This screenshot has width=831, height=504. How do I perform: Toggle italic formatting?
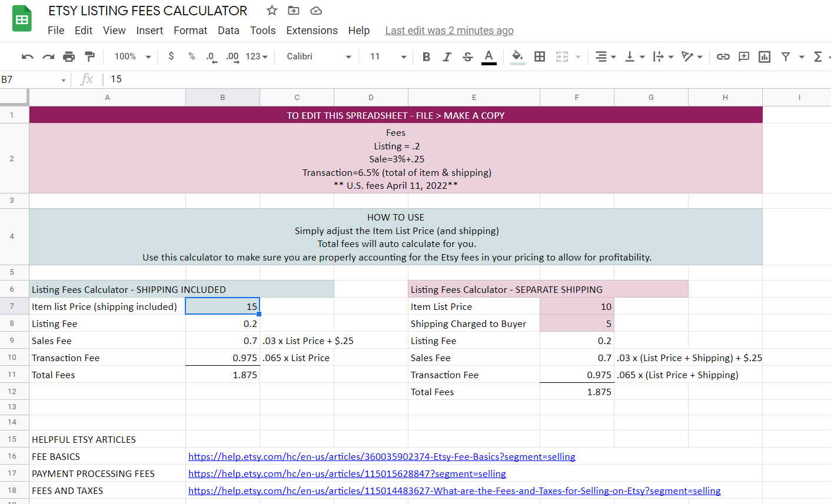coord(447,56)
